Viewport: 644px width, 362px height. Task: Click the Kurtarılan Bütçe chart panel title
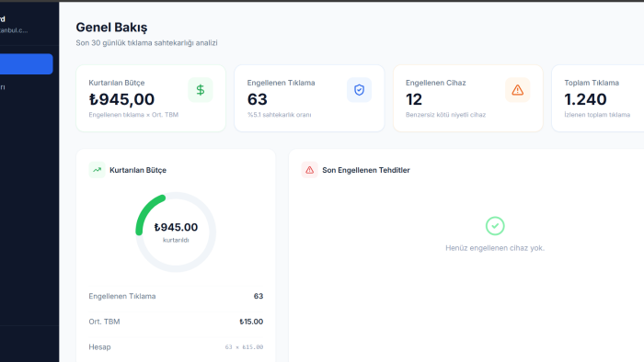coord(138,170)
